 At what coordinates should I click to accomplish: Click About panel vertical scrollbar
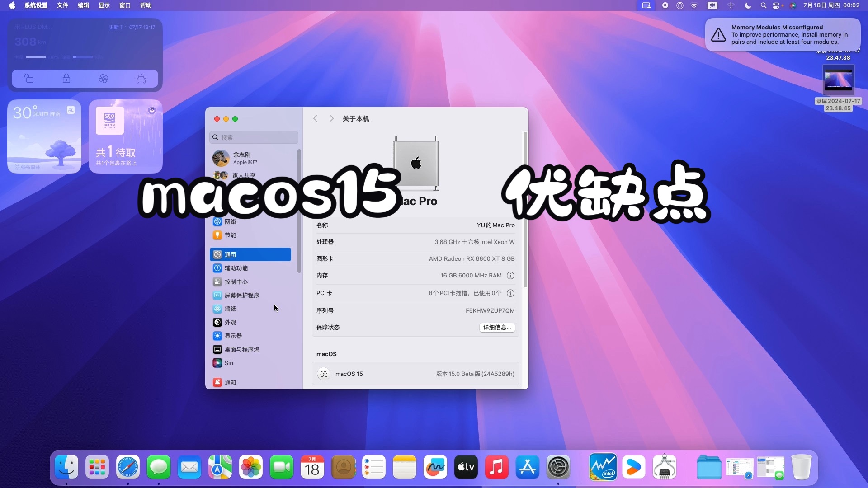pos(525,210)
